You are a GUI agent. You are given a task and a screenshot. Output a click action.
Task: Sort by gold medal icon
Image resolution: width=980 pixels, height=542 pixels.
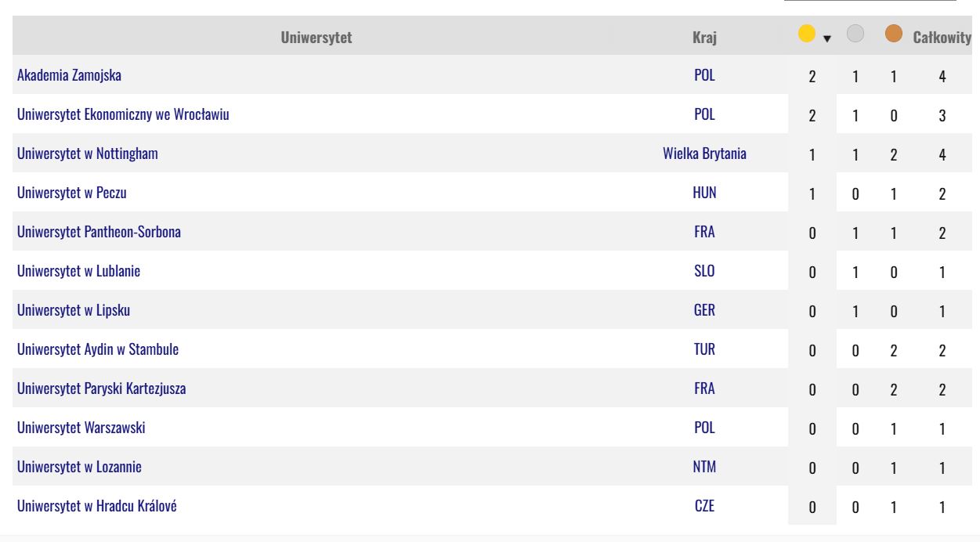point(807,34)
